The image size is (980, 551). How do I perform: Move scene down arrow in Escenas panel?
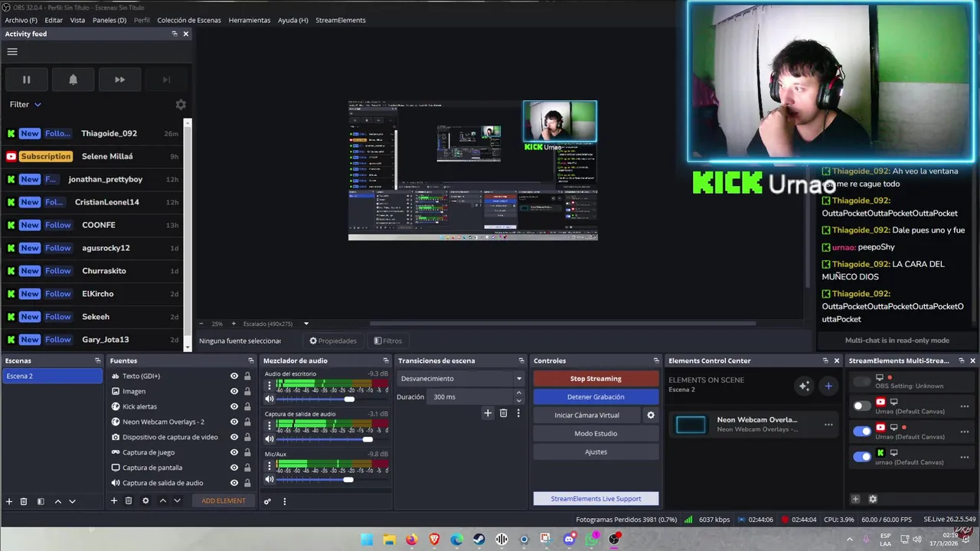click(x=72, y=501)
